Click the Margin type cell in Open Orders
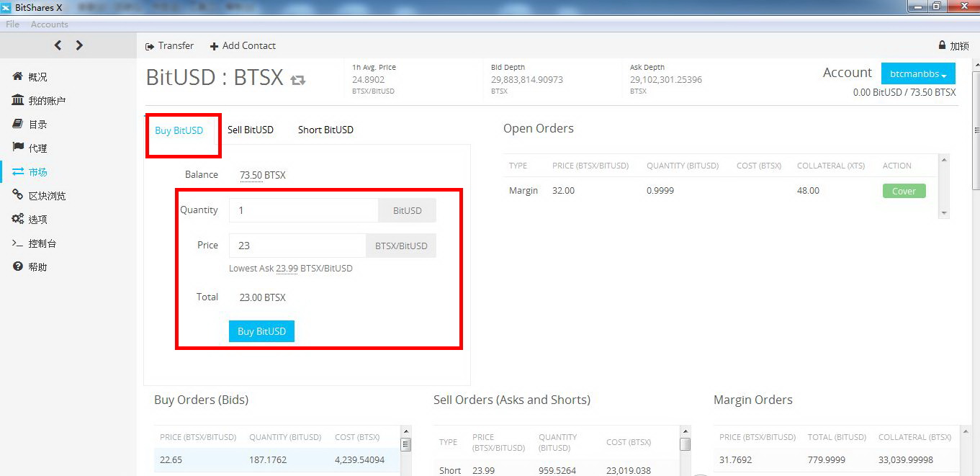 [x=523, y=191]
